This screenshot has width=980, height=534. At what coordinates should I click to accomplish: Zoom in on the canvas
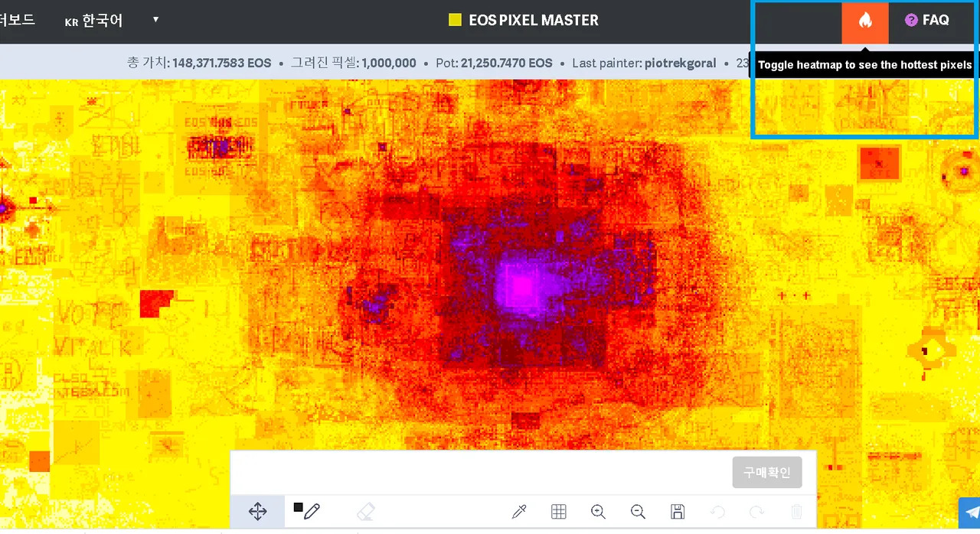(x=599, y=512)
